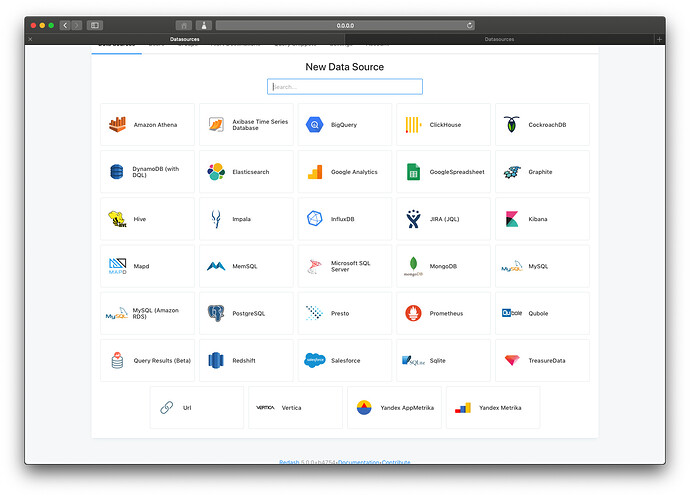Image resolution: width=690 pixels, height=496 pixels.
Task: Click the Sqlite card label
Action: (x=437, y=360)
